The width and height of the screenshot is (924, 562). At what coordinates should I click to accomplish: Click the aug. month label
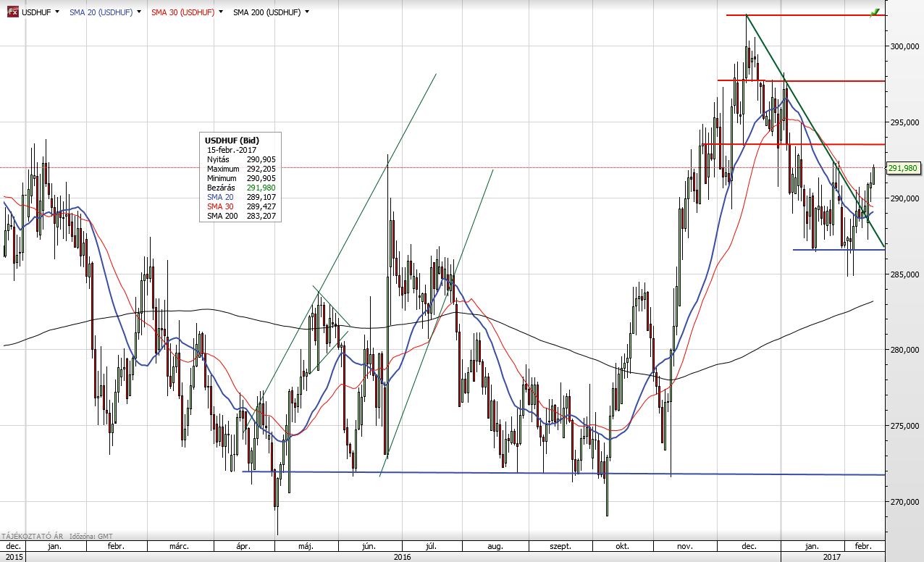(496, 546)
